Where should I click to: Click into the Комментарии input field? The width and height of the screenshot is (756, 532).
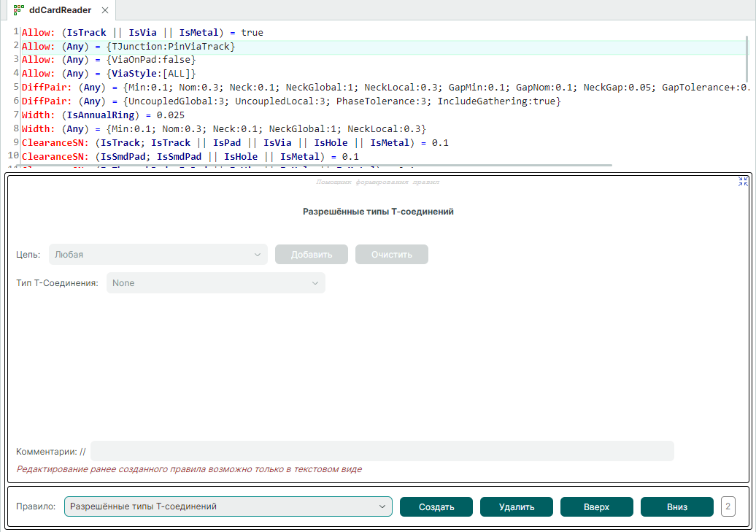pyautogui.click(x=382, y=451)
